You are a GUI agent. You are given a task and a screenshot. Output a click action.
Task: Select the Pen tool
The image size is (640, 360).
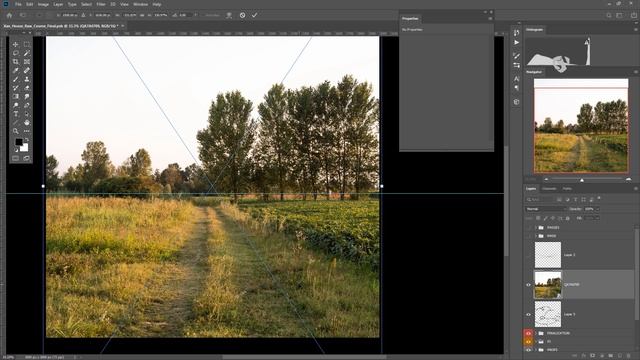click(x=27, y=105)
